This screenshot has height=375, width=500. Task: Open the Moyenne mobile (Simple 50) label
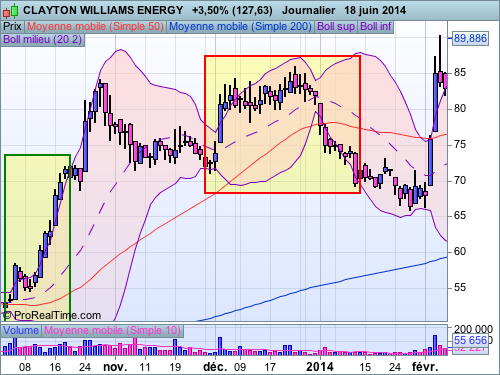click(x=95, y=26)
